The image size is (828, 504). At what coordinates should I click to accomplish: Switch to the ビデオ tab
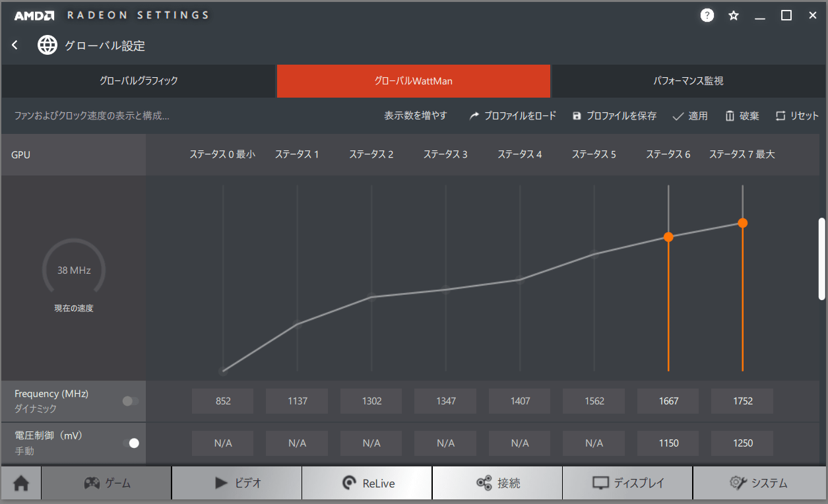(x=237, y=483)
